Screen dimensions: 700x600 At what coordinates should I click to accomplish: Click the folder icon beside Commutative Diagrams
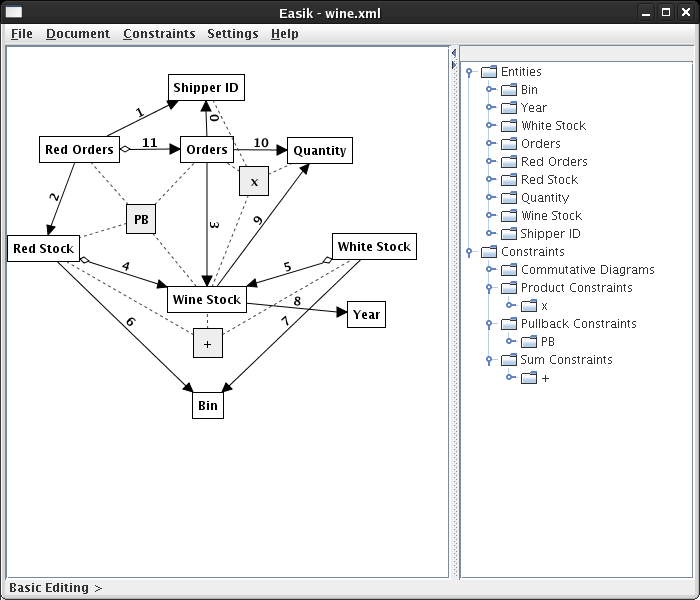[508, 270]
